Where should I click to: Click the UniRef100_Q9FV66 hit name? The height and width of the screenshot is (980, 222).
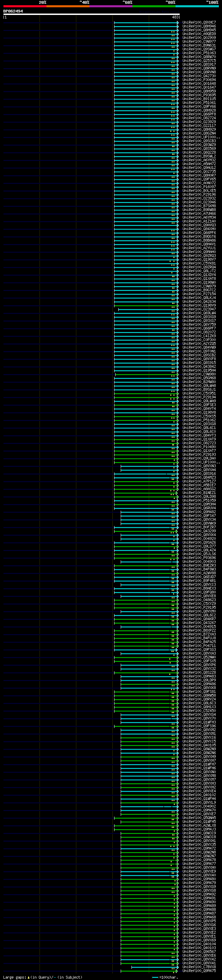pyautogui.click(x=199, y=106)
